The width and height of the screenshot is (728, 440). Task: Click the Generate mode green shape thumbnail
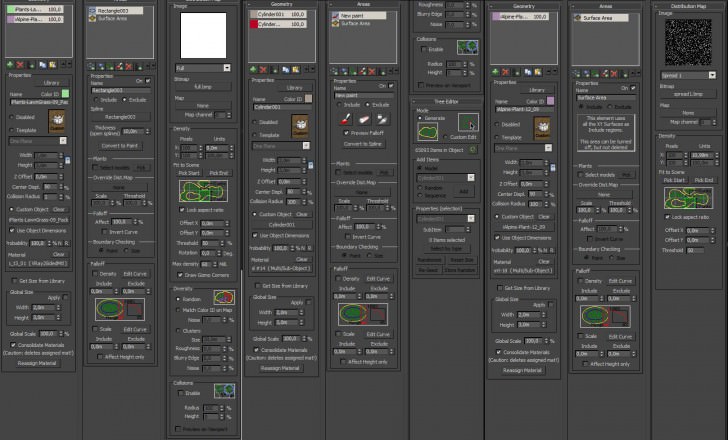click(428, 132)
